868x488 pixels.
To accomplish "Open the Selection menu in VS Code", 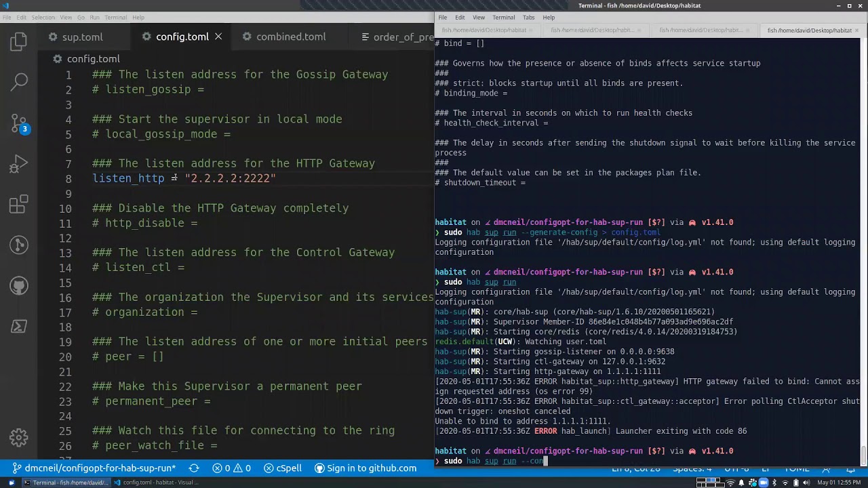I will (43, 17).
